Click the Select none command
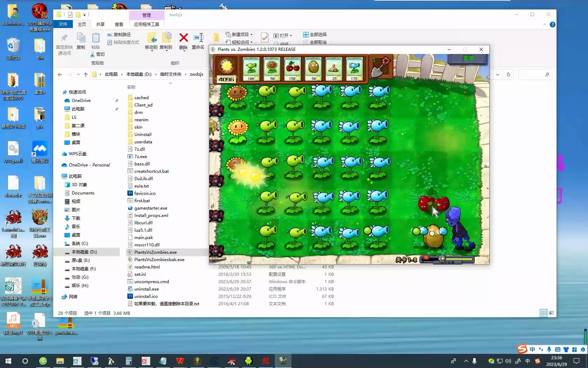588x368 pixels. click(315, 42)
